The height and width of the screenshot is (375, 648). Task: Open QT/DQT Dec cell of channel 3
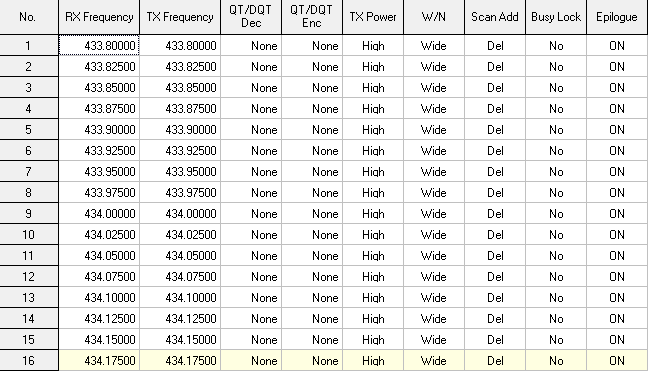point(251,88)
